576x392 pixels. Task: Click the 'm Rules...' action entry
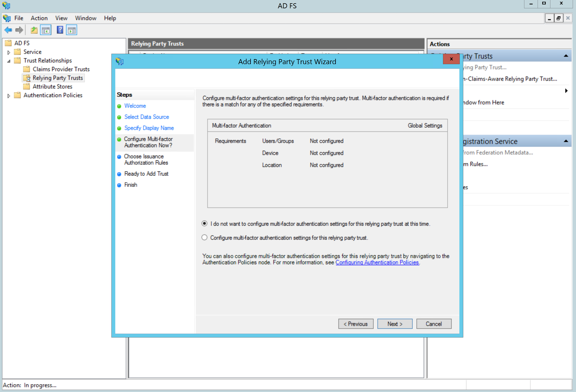coord(475,164)
